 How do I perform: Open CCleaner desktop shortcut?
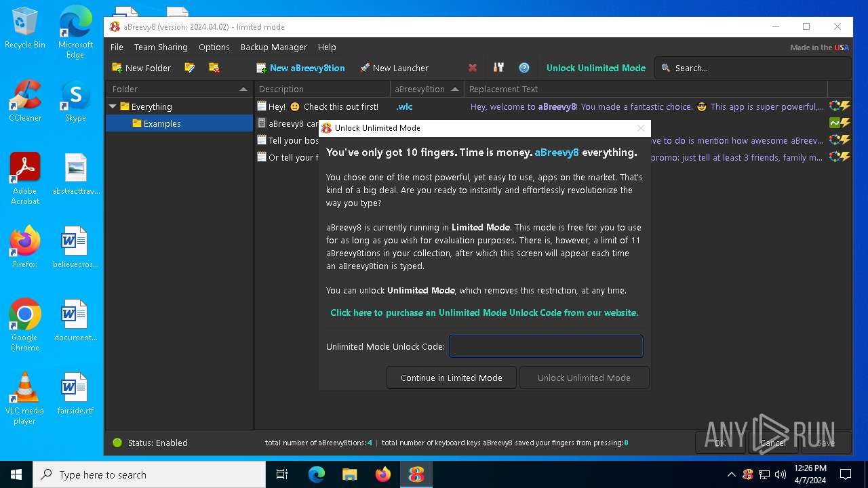pos(25,101)
